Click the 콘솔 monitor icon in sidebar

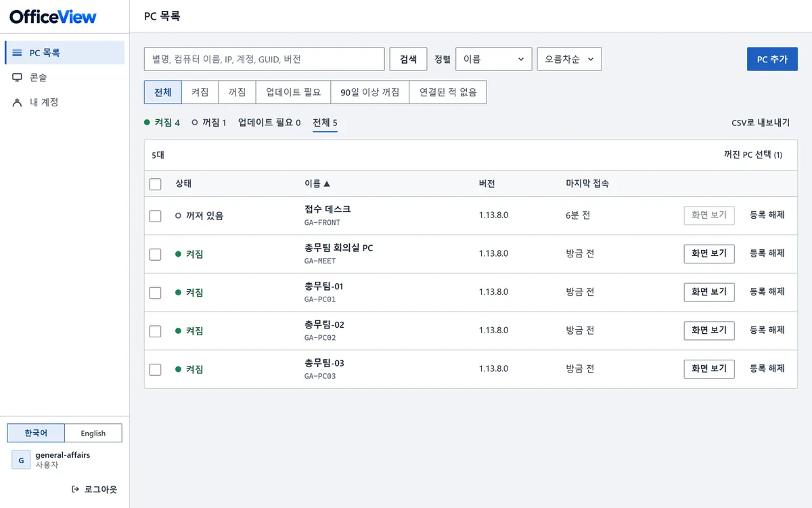click(18, 78)
